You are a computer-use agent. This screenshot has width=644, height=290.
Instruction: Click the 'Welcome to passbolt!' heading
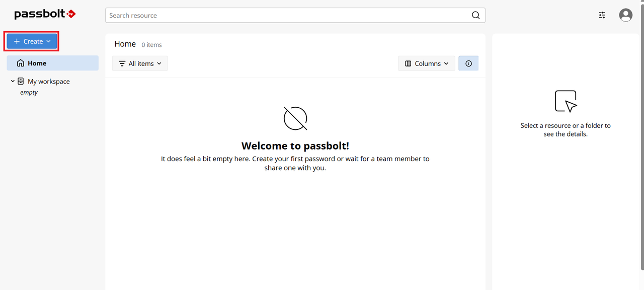(295, 146)
